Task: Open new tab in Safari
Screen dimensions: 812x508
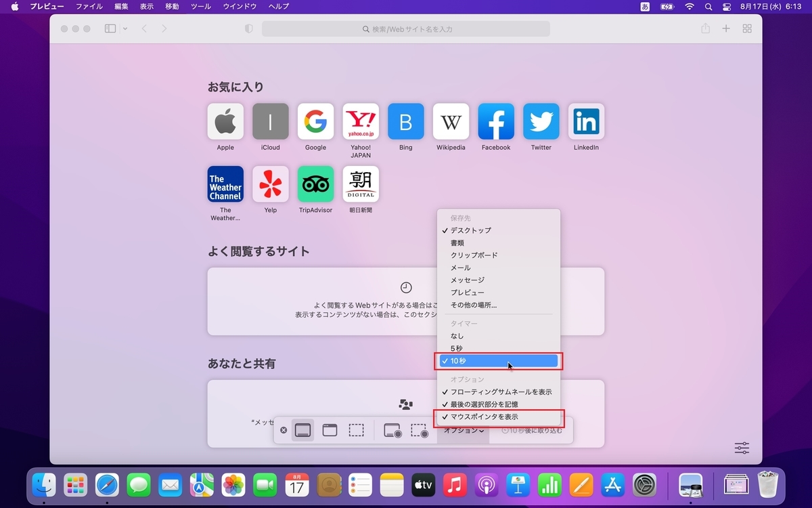Action: 726,28
